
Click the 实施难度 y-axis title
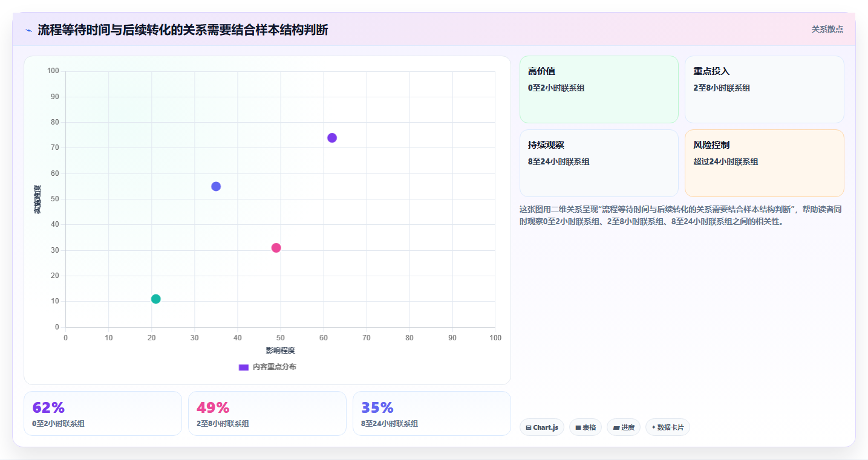[x=38, y=199]
